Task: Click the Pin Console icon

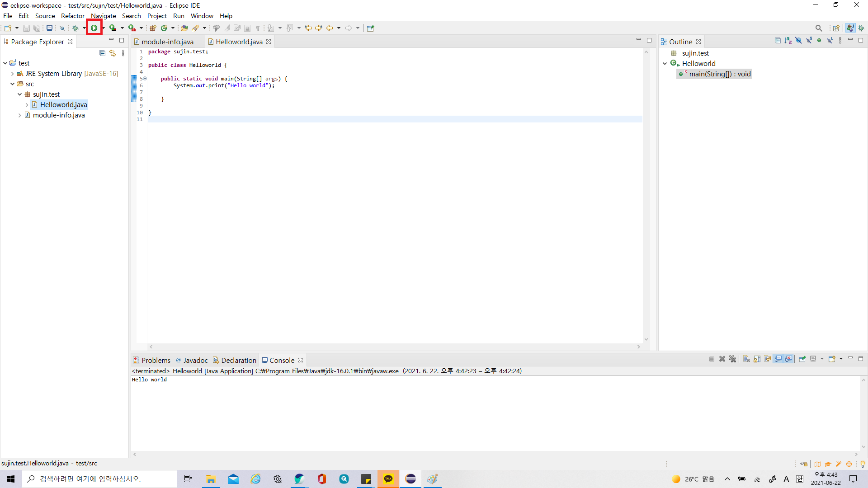Action: tap(802, 359)
